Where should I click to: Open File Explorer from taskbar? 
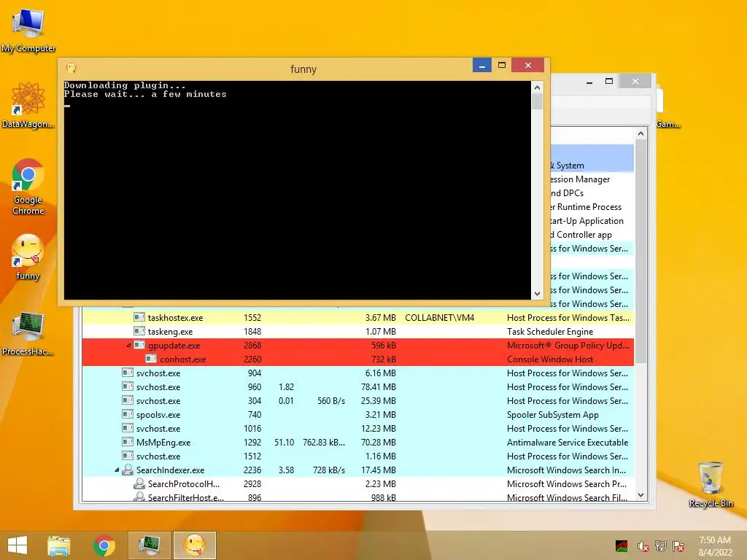[58, 545]
